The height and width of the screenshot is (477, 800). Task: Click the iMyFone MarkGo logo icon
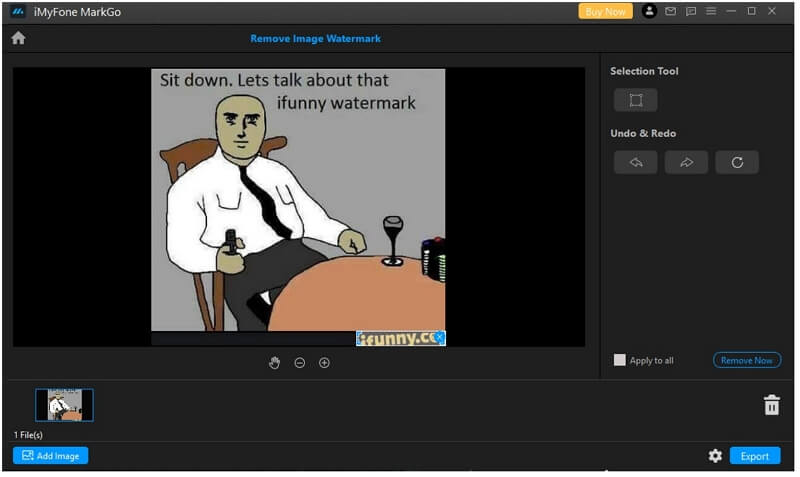pyautogui.click(x=18, y=12)
